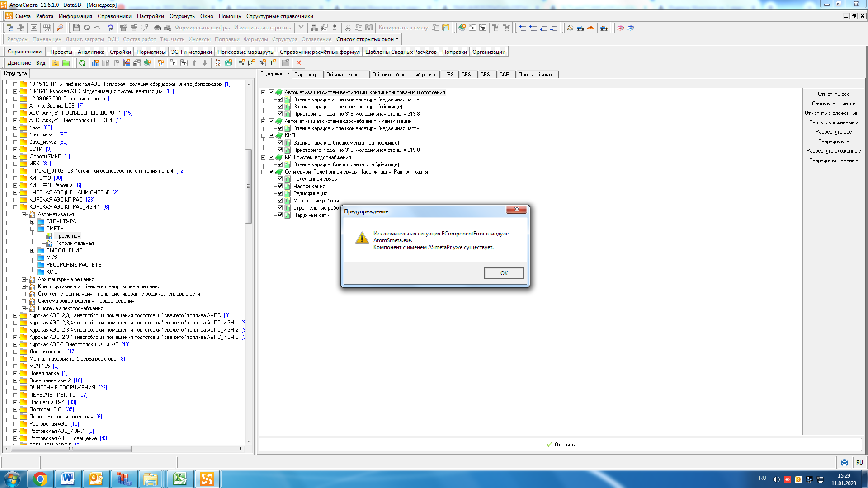
Task: Click the floppy disk save icon
Action: click(x=76, y=28)
